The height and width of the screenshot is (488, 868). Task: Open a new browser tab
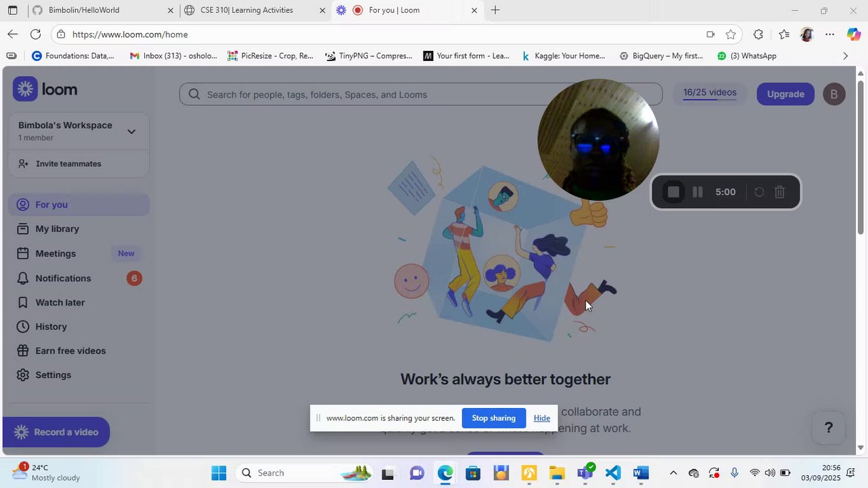[495, 10]
